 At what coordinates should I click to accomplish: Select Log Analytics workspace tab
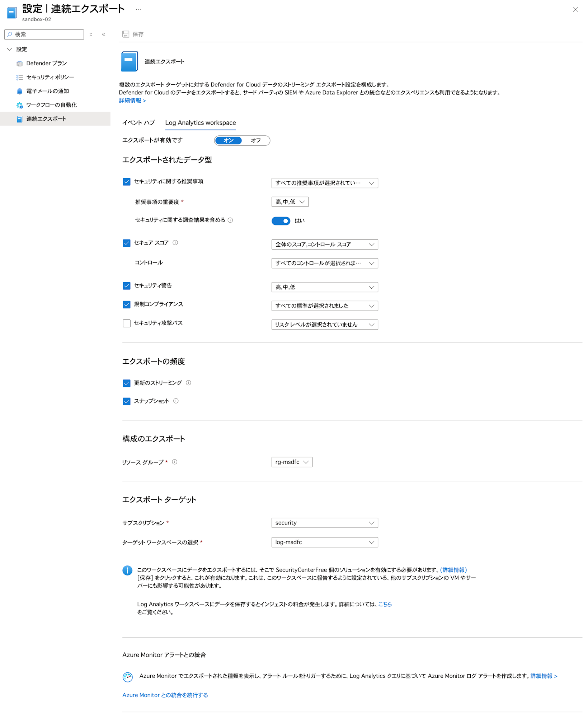pyautogui.click(x=201, y=123)
